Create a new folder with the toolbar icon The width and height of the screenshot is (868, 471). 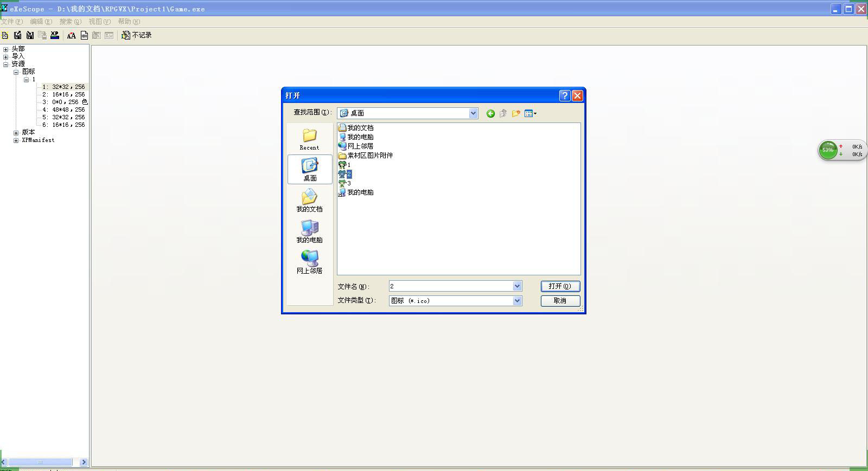click(x=516, y=113)
